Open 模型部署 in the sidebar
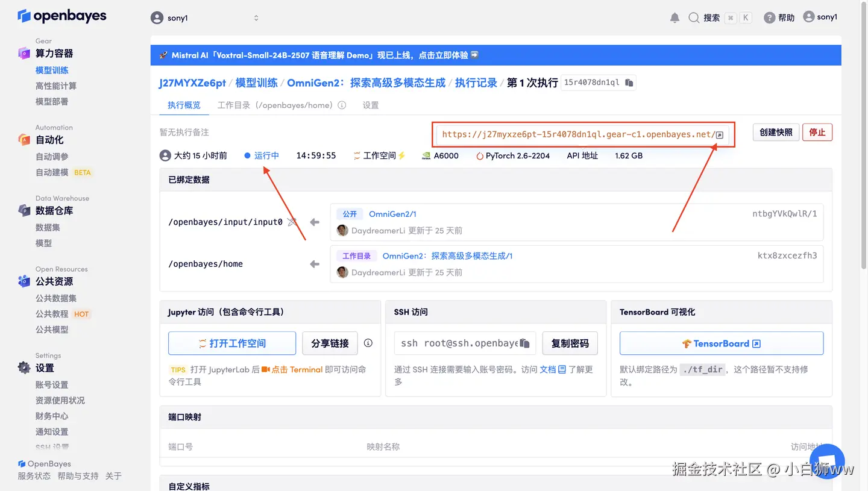This screenshot has height=491, width=868. click(x=52, y=101)
